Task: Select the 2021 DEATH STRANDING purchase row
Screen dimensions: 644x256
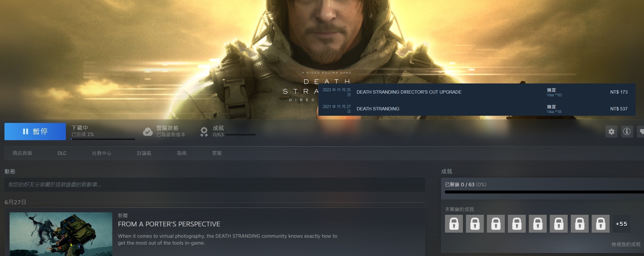Action: (x=477, y=109)
